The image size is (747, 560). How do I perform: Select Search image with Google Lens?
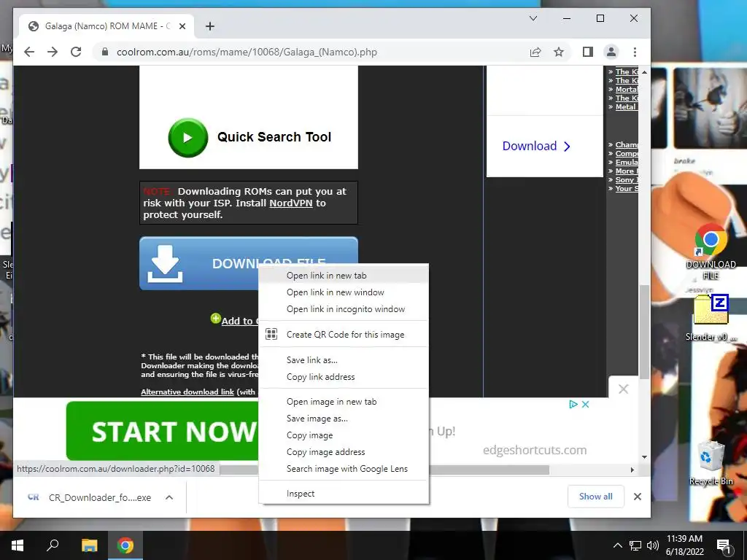pyautogui.click(x=344, y=469)
